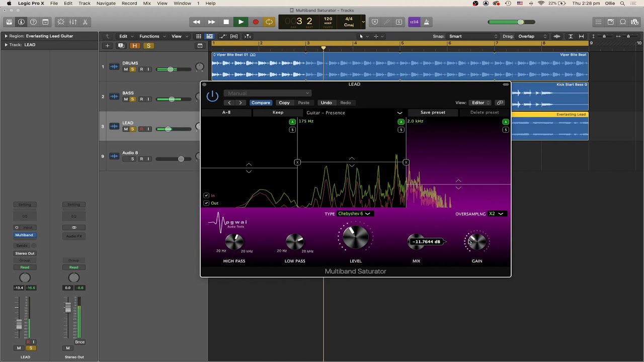Toggle automation view in the Tracks menu bar
Viewport: 644px width, 362px height.
click(222, 36)
